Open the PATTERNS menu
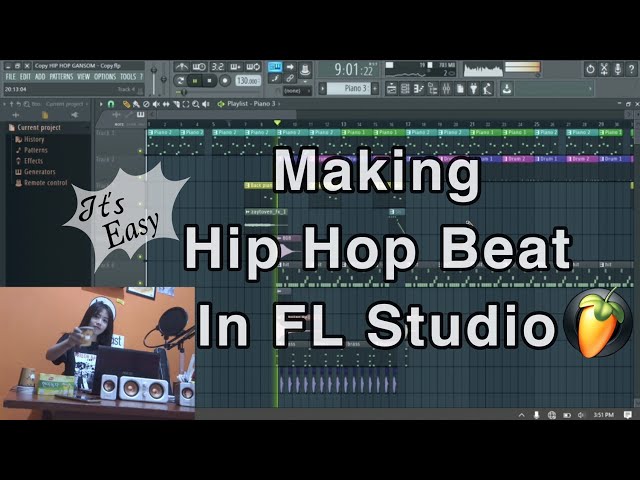Viewport: 640px width, 480px height. click(x=61, y=77)
